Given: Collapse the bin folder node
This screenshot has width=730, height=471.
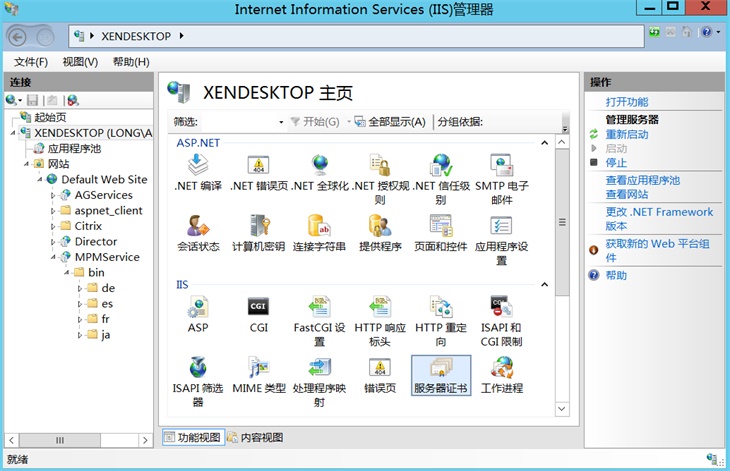Looking at the screenshot, I should click(x=67, y=273).
